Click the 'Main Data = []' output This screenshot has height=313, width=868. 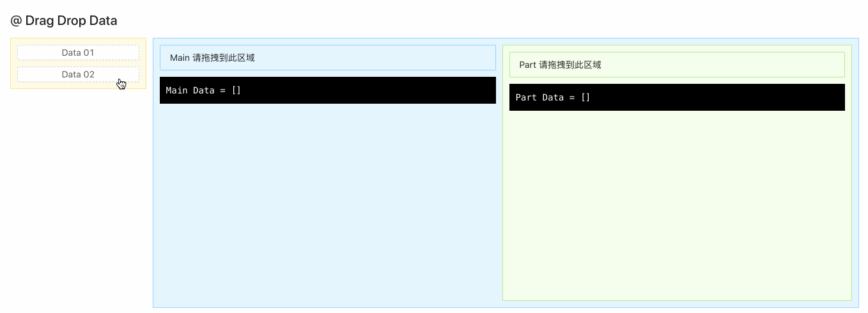click(x=328, y=90)
